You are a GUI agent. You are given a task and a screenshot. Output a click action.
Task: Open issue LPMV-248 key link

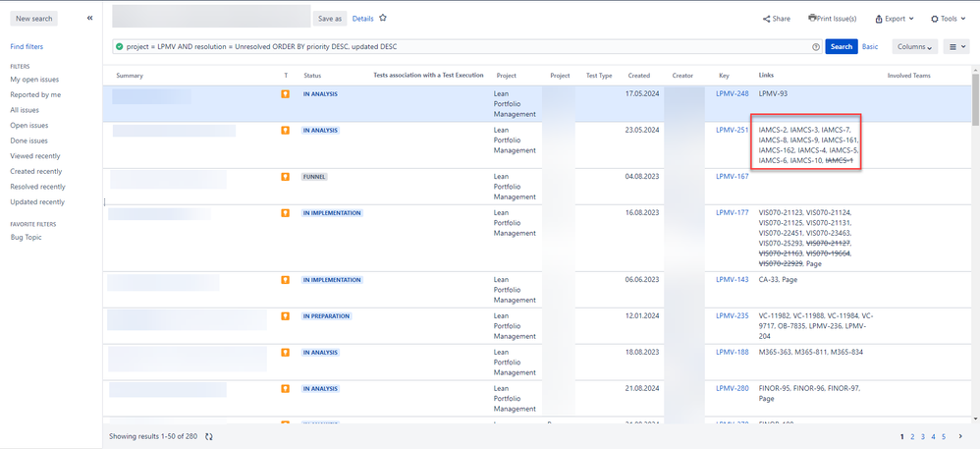click(x=732, y=93)
